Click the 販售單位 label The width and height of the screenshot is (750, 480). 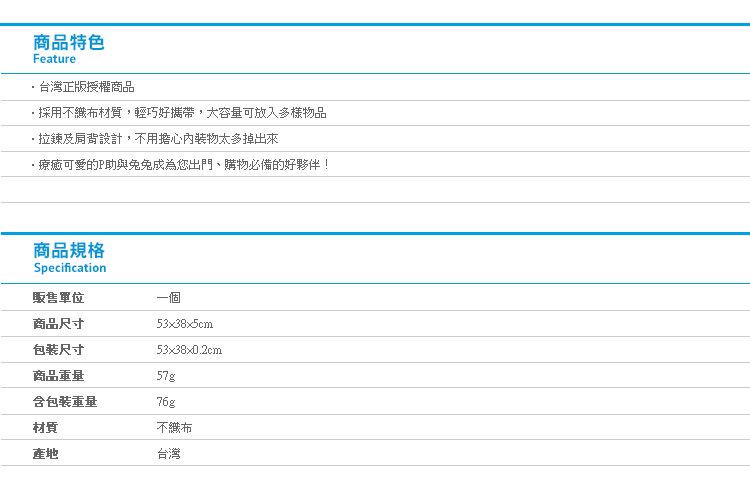58,297
